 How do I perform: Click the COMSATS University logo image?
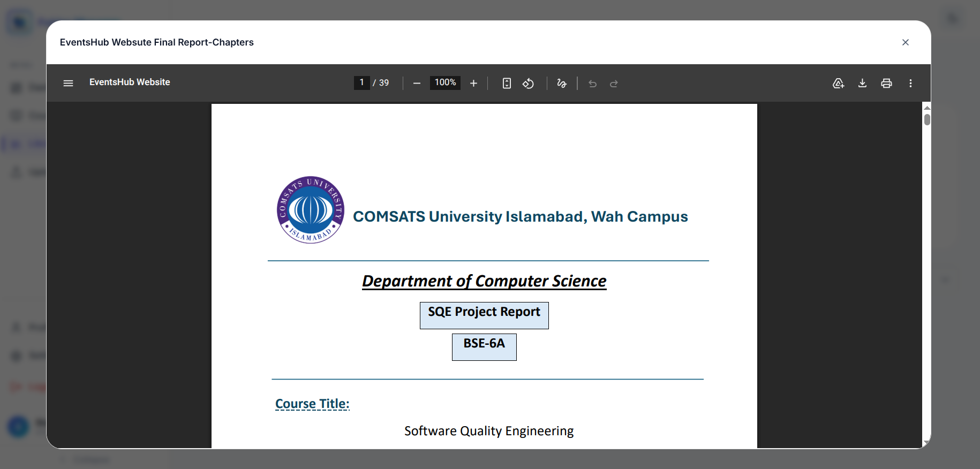311,210
